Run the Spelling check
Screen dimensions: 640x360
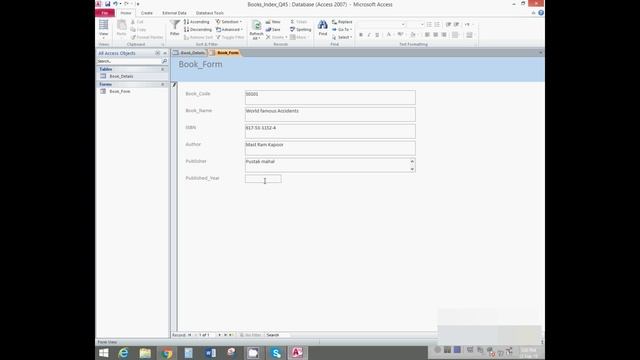coord(301,29)
